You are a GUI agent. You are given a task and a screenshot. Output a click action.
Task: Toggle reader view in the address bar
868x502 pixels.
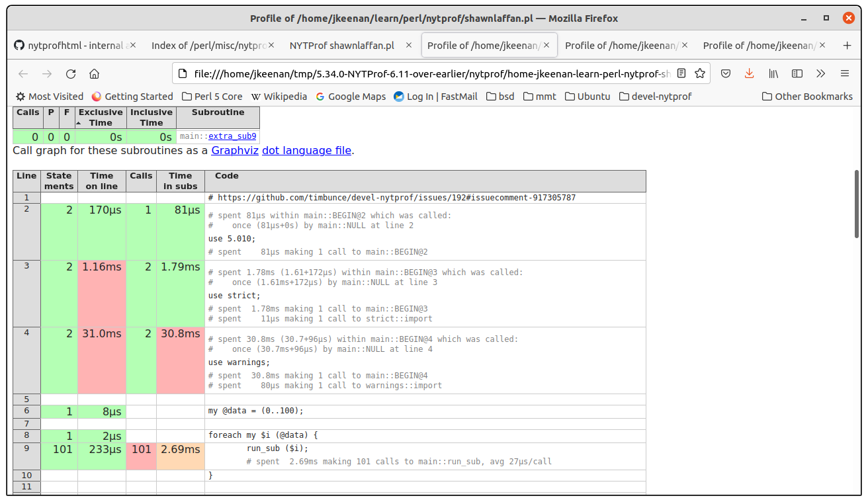[681, 73]
